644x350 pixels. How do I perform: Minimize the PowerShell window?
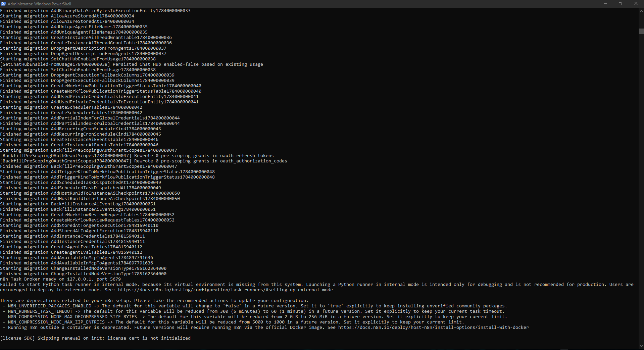pyautogui.click(x=605, y=4)
